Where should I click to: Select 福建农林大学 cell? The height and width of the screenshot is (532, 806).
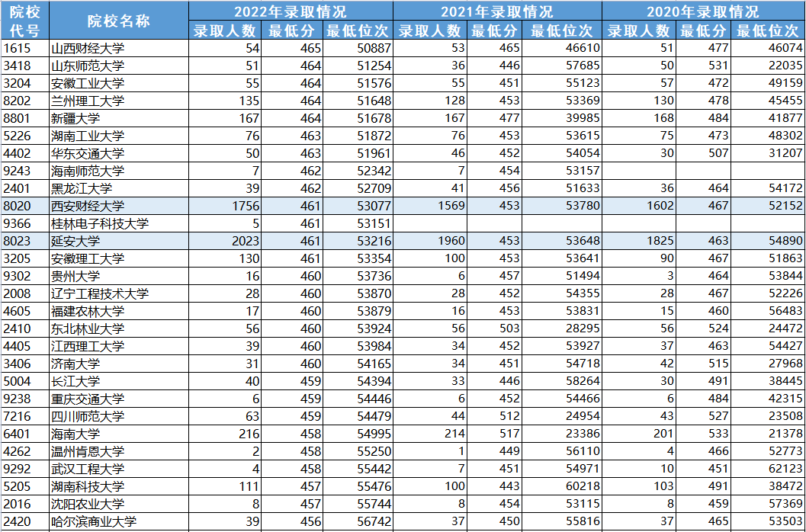(x=119, y=311)
